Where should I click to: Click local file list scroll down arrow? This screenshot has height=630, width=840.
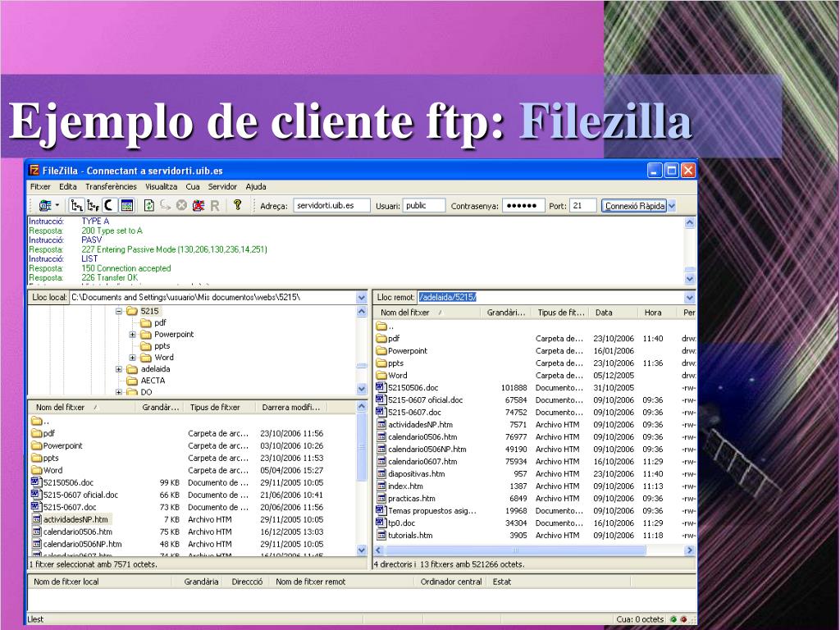(362, 550)
